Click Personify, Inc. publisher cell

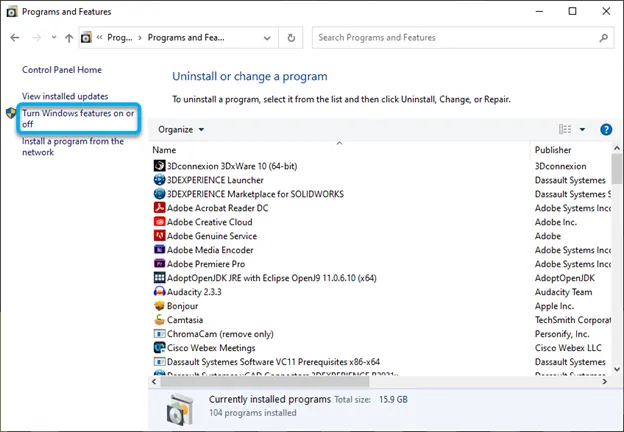coord(562,334)
